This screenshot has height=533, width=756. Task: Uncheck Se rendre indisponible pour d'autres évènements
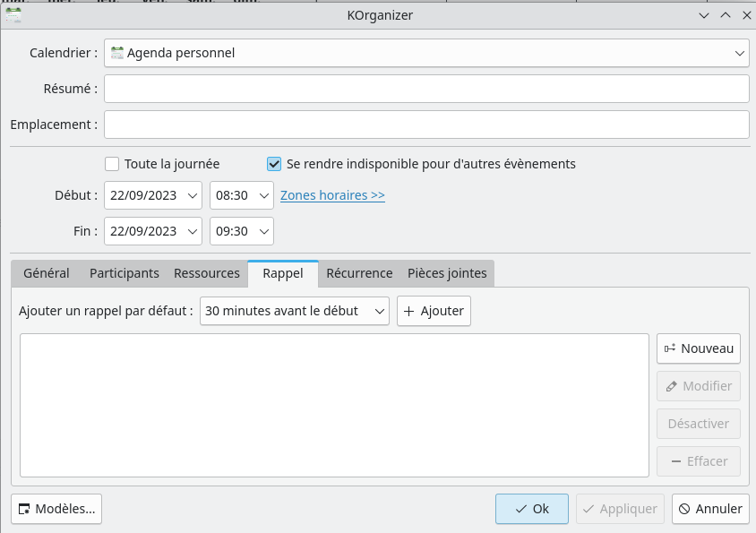(x=274, y=164)
